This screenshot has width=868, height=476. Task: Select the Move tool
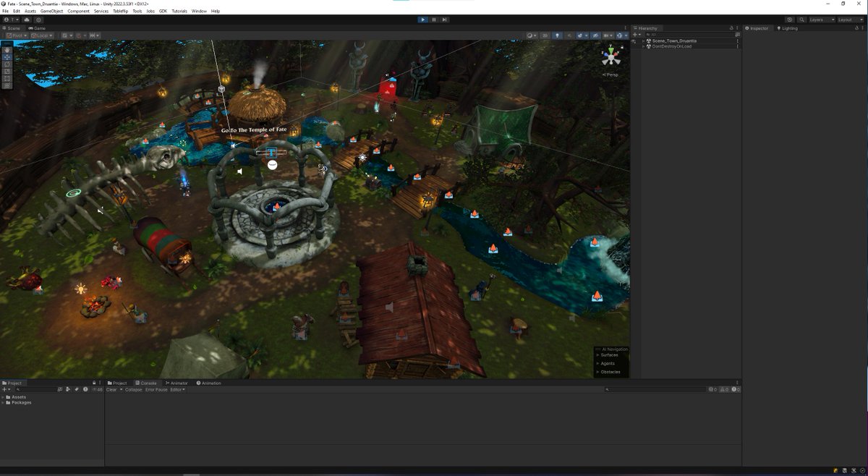[7, 56]
